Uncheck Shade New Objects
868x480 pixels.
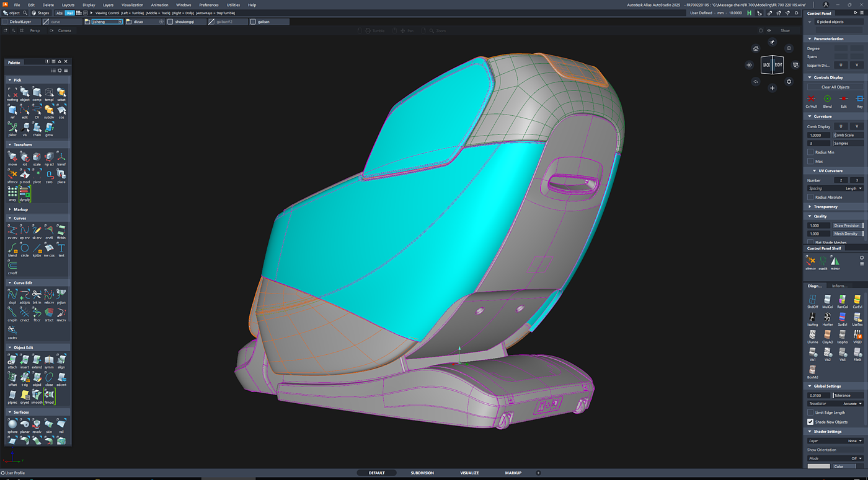(810, 422)
